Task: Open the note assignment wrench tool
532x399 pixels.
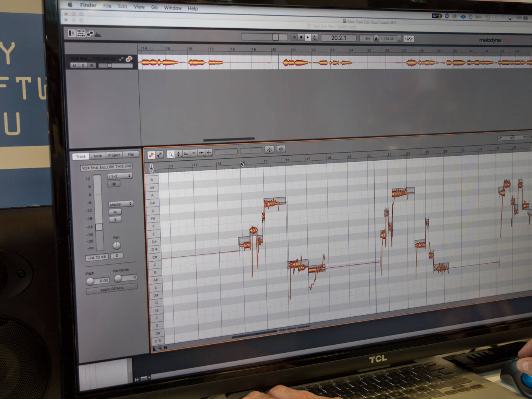Action: coord(159,155)
